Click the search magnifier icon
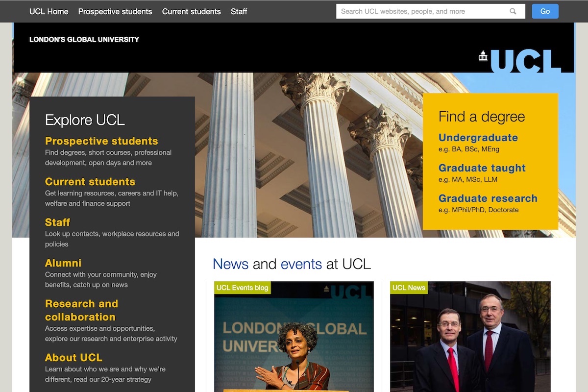Screen dimensions: 588x392 click(x=513, y=11)
